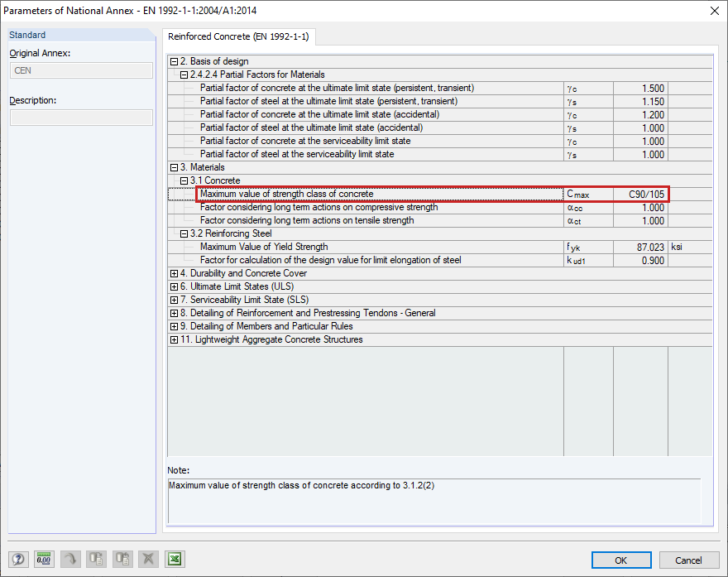Collapse the '3.2 Reinforcing Steel' subsection
The width and height of the screenshot is (728, 577).
(184, 233)
